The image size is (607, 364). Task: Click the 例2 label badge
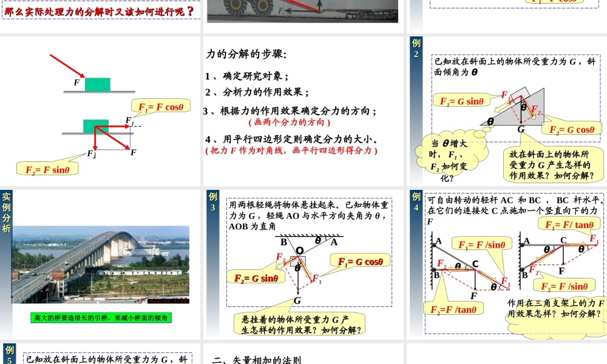pos(416,48)
